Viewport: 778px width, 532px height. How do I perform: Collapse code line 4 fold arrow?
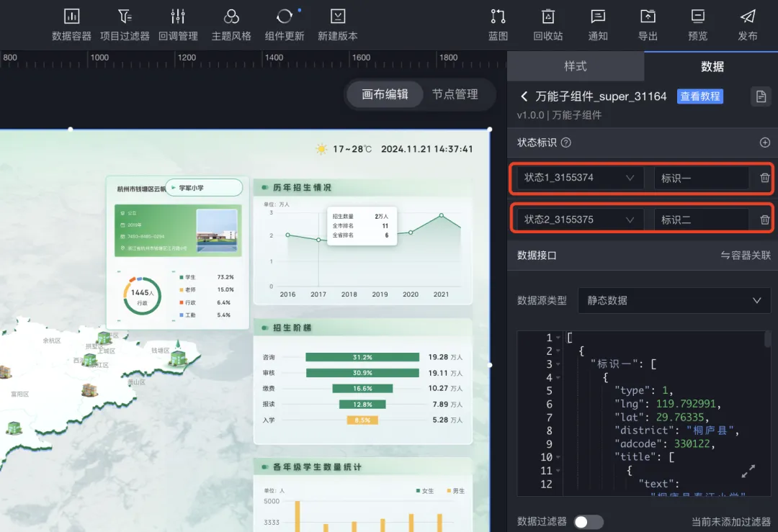click(558, 378)
